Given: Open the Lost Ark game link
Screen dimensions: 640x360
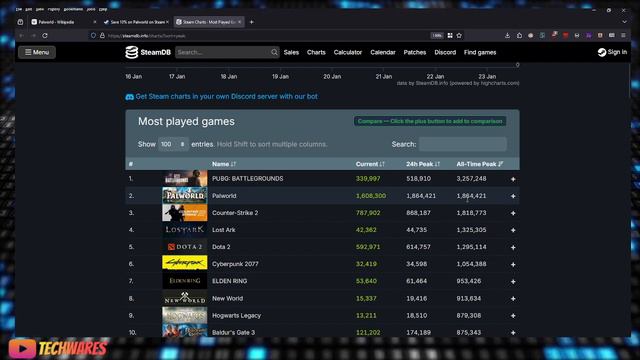Looking at the screenshot, I should (224, 230).
